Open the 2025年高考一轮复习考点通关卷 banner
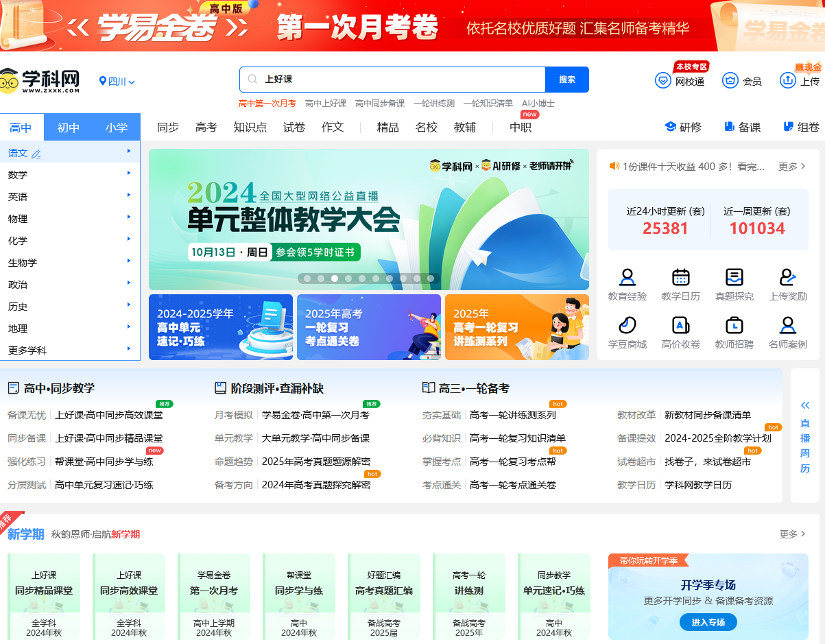 pyautogui.click(x=369, y=327)
